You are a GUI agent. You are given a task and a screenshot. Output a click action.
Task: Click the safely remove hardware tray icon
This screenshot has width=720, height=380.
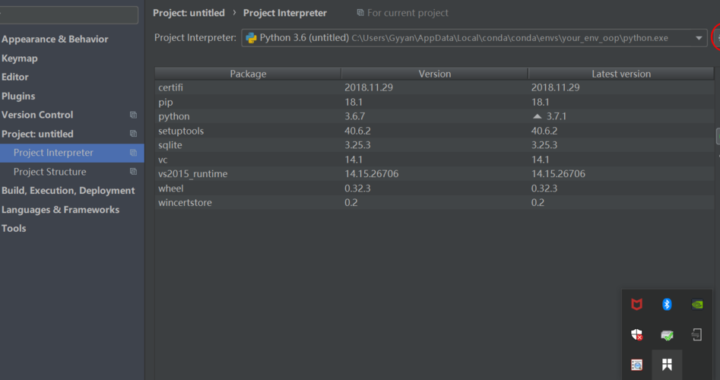[x=667, y=335]
